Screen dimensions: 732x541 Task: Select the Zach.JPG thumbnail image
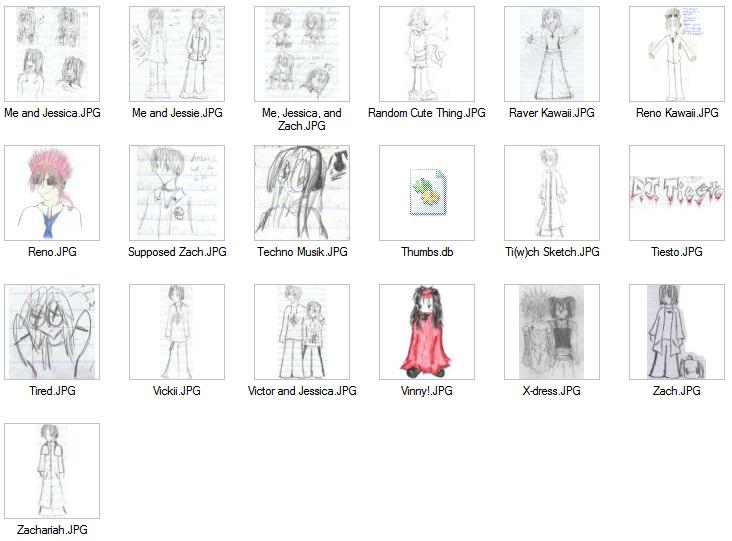(677, 332)
